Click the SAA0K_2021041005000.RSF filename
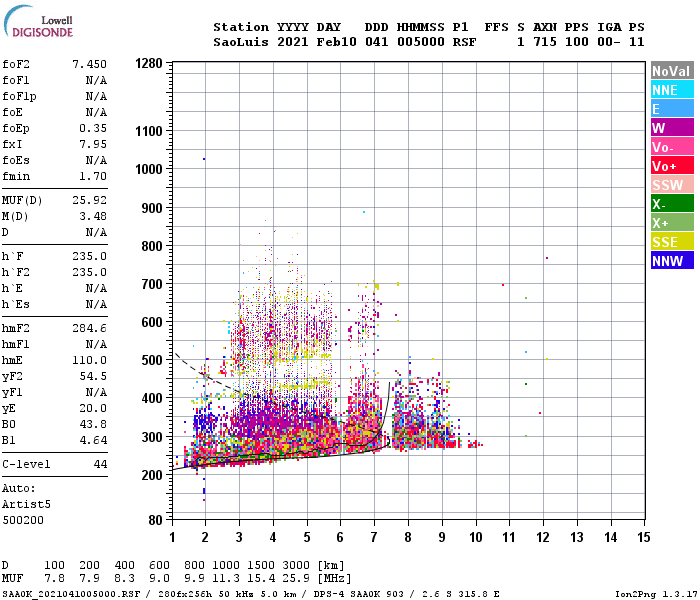700x600 pixels. pos(71,594)
